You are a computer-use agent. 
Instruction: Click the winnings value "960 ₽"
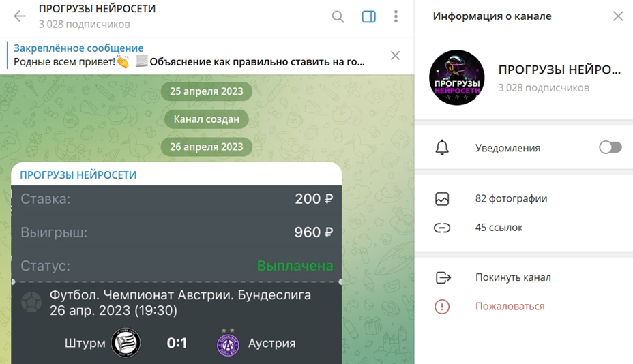point(313,232)
